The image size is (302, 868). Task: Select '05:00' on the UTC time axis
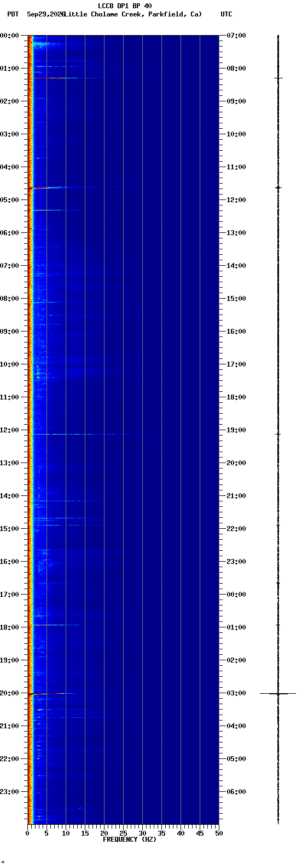[x=236, y=759]
